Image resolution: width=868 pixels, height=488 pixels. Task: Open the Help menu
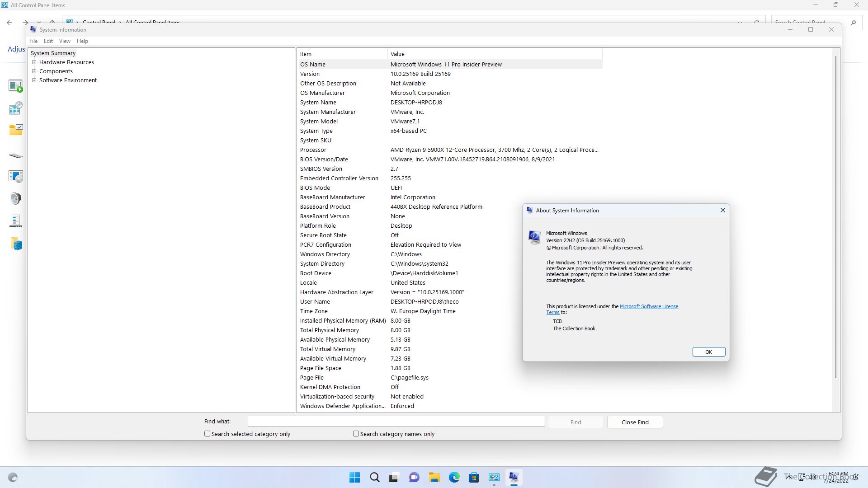82,41
